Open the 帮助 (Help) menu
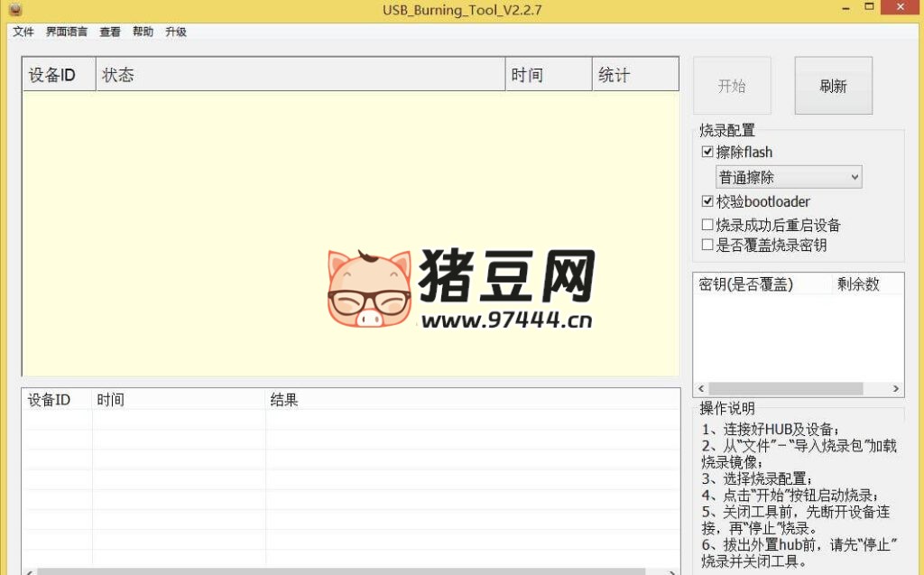The height and width of the screenshot is (575, 924). coord(142,32)
